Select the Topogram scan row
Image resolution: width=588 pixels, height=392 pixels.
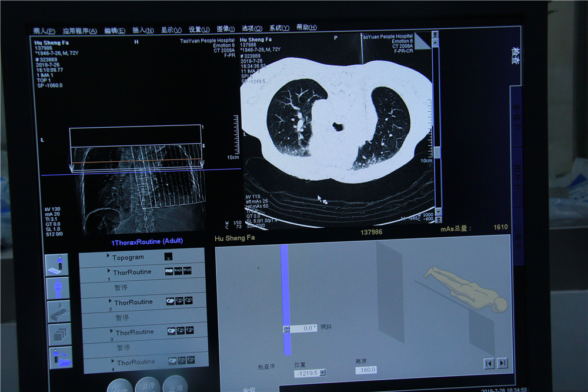click(142, 258)
